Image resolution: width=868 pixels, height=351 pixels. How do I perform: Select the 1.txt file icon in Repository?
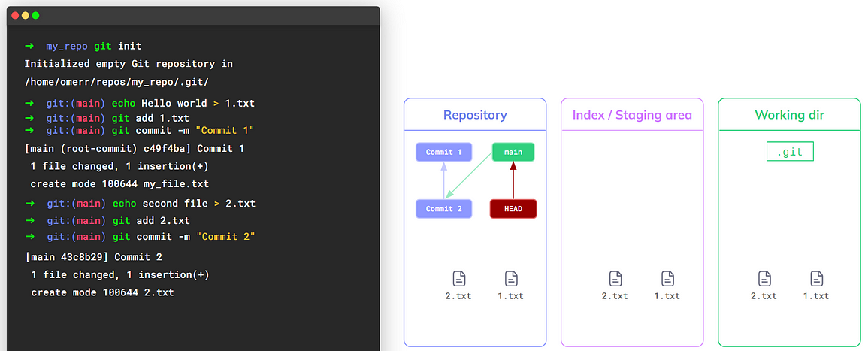coord(511,278)
